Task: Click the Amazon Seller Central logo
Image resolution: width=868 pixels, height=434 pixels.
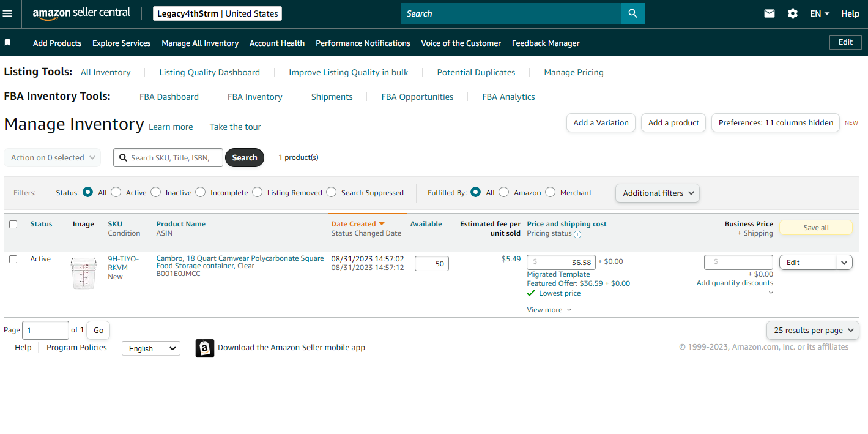Action: click(x=81, y=13)
